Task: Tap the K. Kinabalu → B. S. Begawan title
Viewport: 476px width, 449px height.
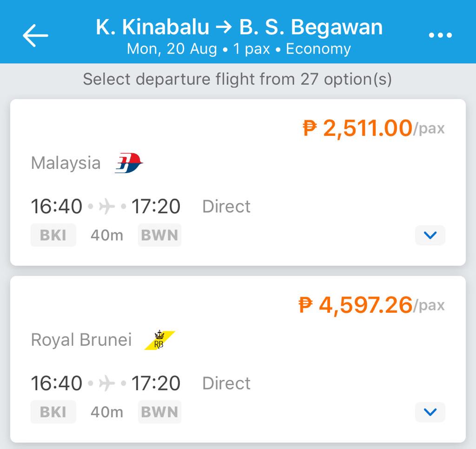Action: [239, 27]
